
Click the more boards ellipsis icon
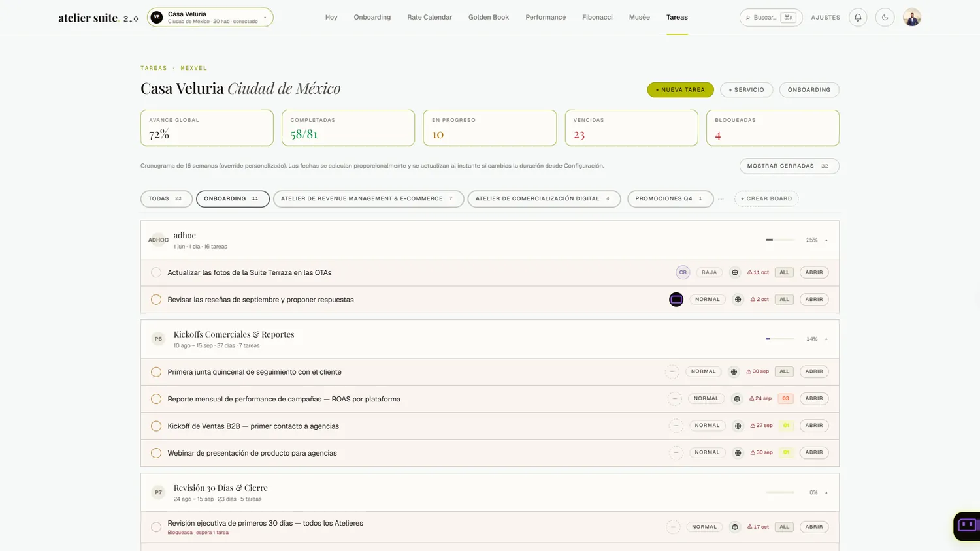tap(721, 198)
